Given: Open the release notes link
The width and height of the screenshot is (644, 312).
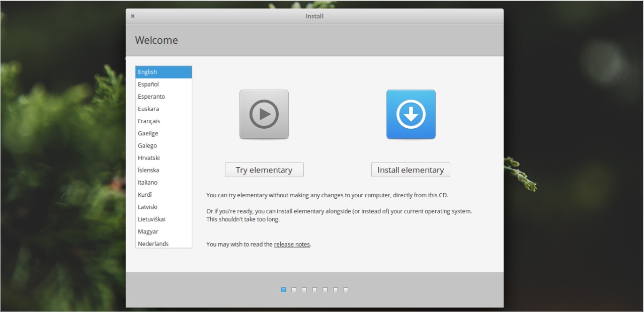Looking at the screenshot, I should [291, 244].
